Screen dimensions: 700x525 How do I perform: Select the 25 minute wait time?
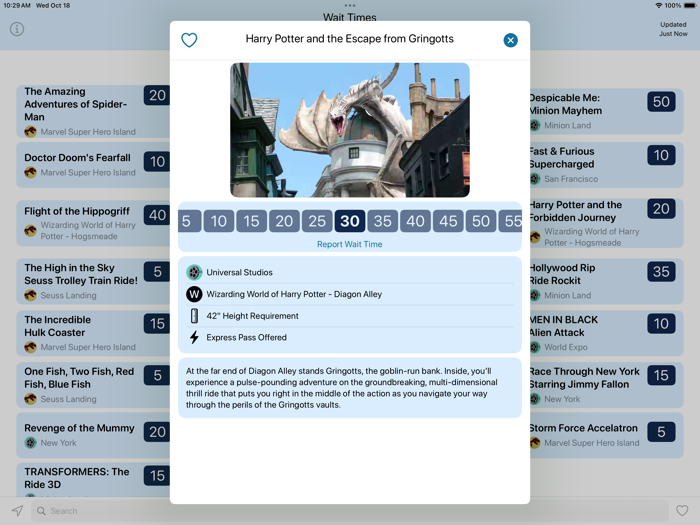click(317, 221)
